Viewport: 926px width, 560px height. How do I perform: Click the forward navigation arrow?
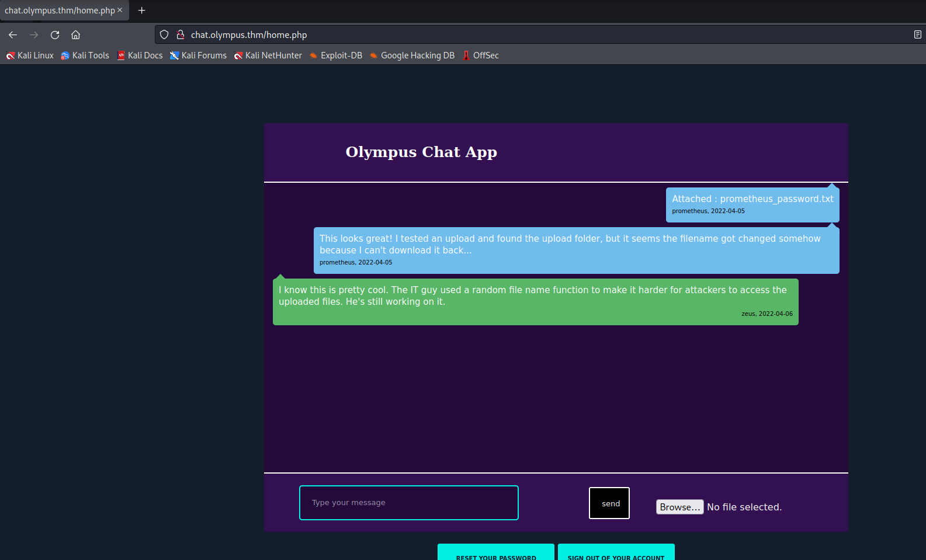click(x=34, y=35)
